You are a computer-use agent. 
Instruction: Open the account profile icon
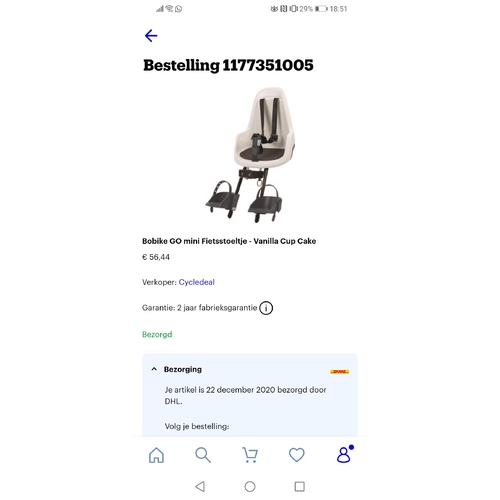[345, 454]
